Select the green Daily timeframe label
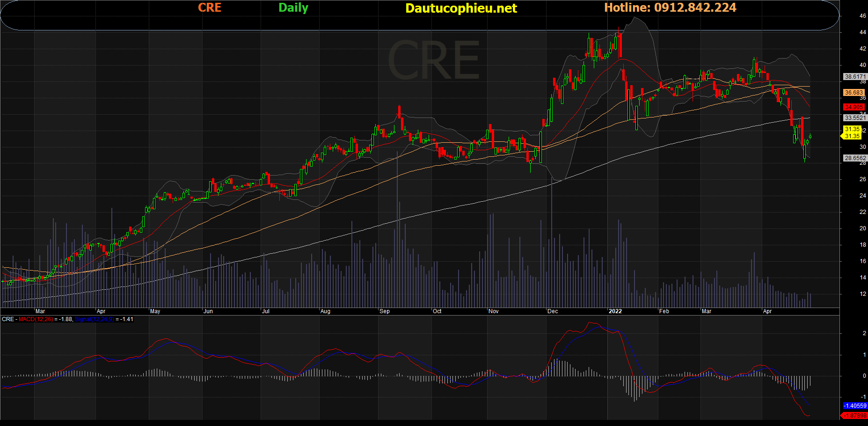 tap(293, 7)
